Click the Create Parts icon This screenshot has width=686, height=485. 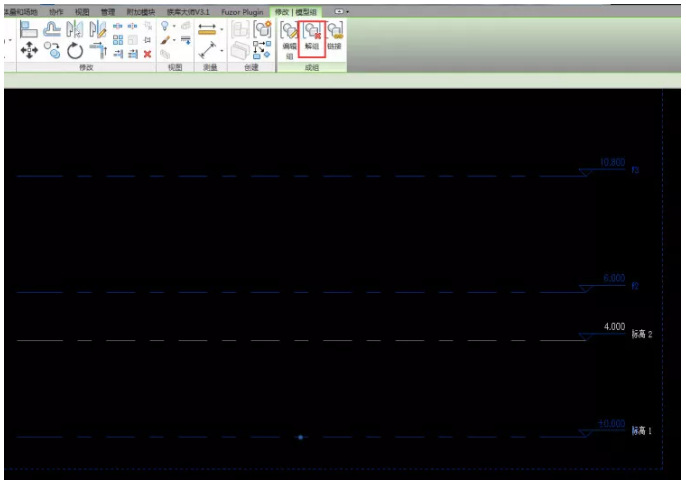240,50
